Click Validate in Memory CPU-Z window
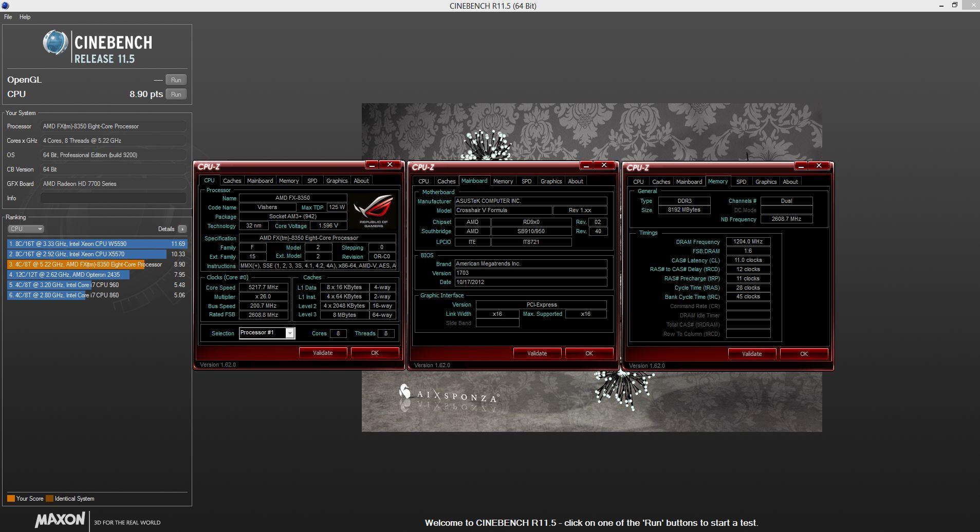This screenshot has width=980, height=532. click(x=752, y=354)
